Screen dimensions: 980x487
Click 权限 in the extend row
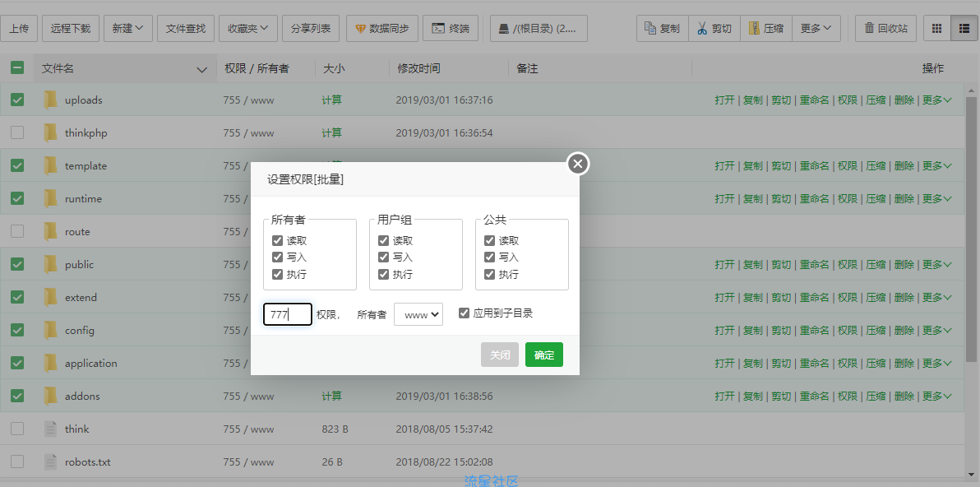click(848, 298)
